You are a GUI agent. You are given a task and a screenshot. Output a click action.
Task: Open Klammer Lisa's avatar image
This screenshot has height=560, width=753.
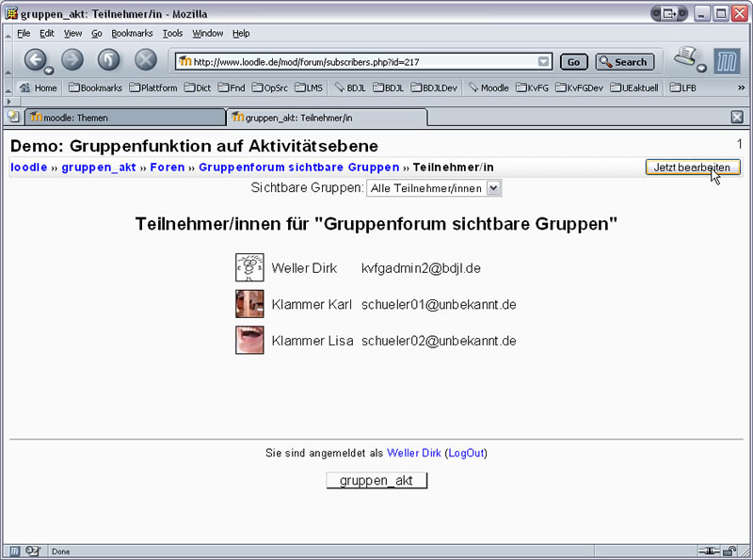tap(249, 340)
